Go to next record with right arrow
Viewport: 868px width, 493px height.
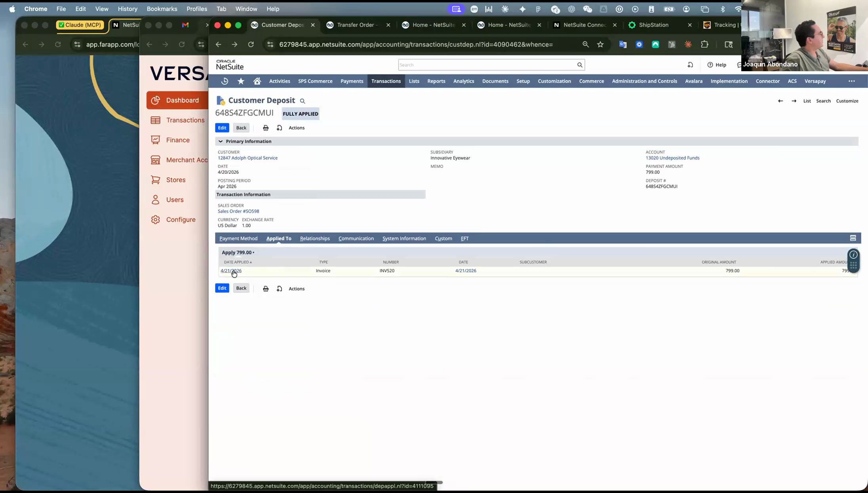point(794,101)
